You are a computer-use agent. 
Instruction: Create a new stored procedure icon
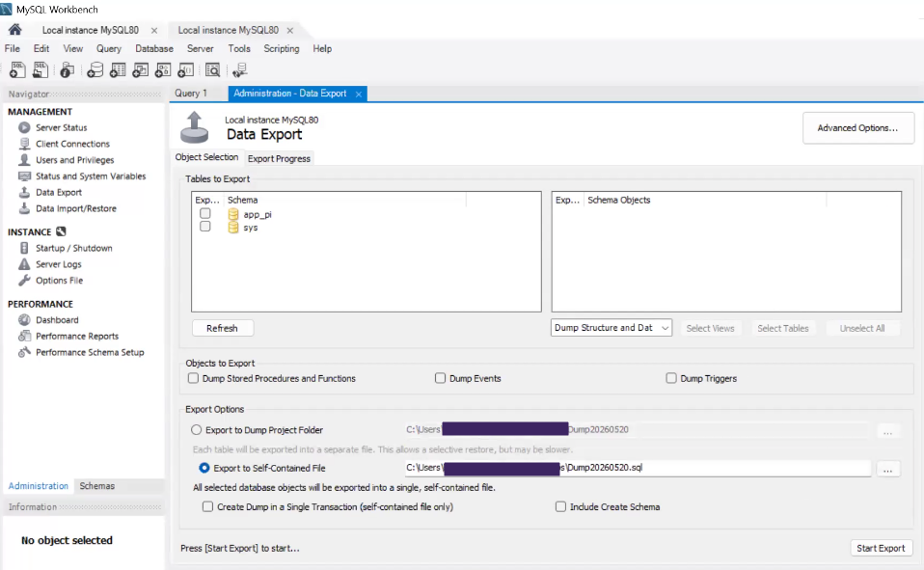(163, 70)
